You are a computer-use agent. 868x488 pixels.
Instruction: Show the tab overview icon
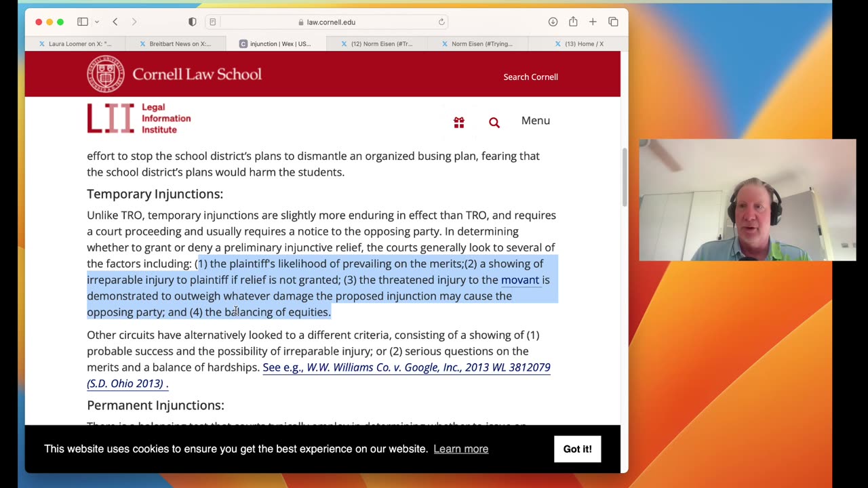point(613,22)
